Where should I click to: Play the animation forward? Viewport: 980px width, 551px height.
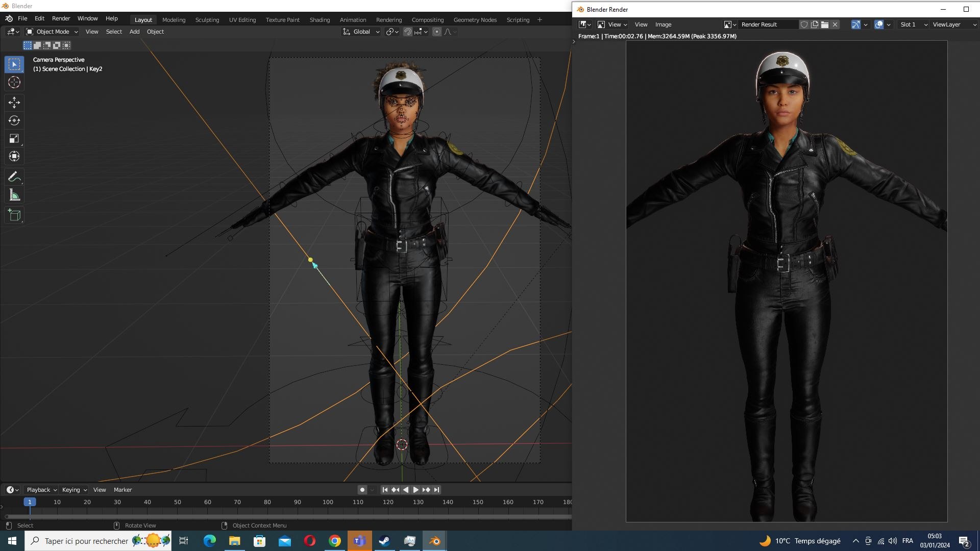tap(415, 490)
